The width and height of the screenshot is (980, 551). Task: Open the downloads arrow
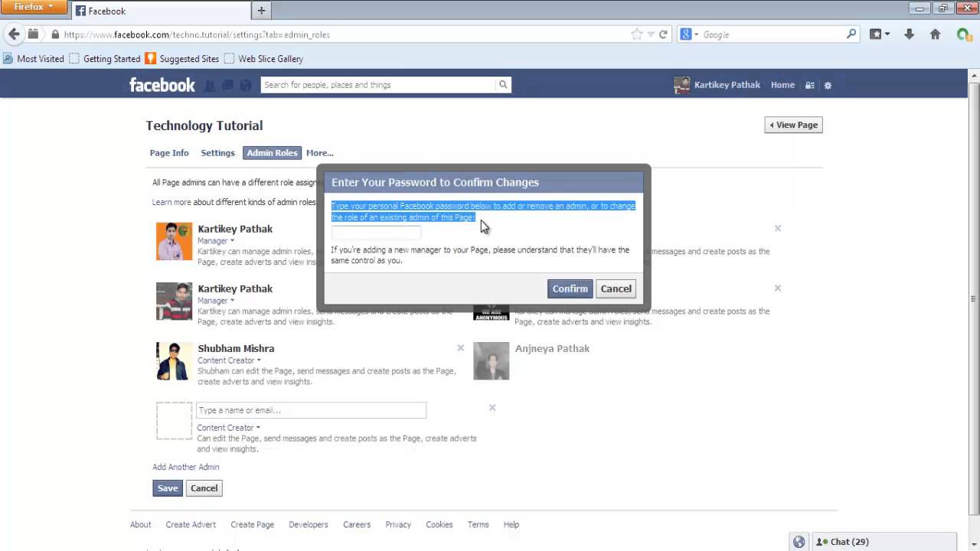[x=909, y=34]
